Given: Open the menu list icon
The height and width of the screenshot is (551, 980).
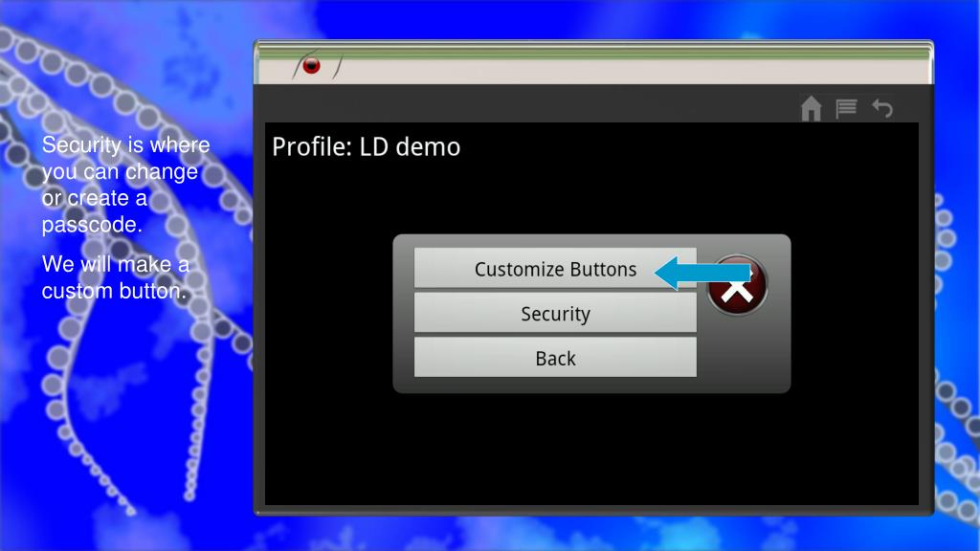Looking at the screenshot, I should 846,109.
